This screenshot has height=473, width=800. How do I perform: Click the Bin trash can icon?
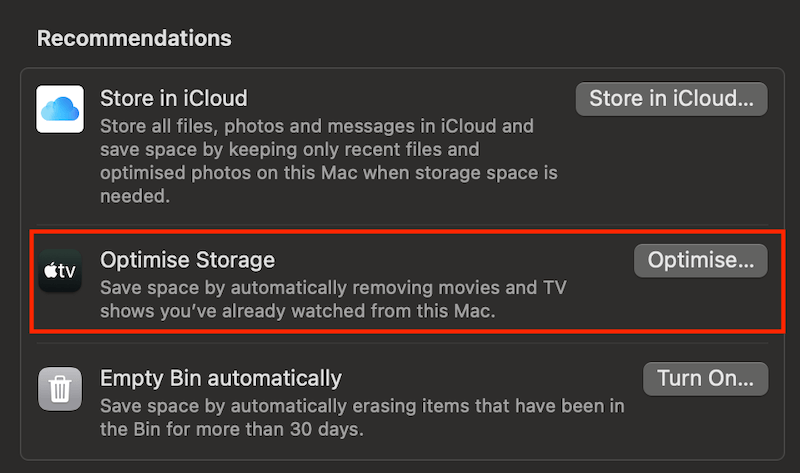point(60,389)
